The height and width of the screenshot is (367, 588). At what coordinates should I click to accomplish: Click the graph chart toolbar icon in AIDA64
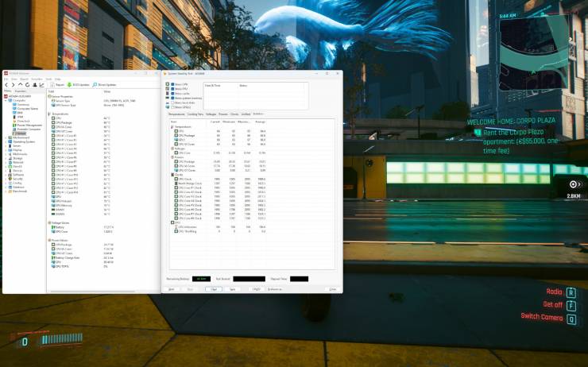tap(41, 85)
